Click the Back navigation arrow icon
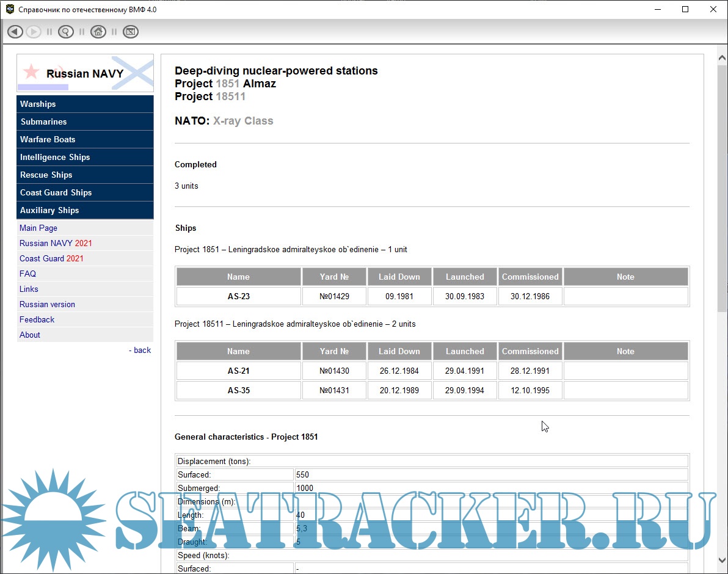 tap(15, 32)
